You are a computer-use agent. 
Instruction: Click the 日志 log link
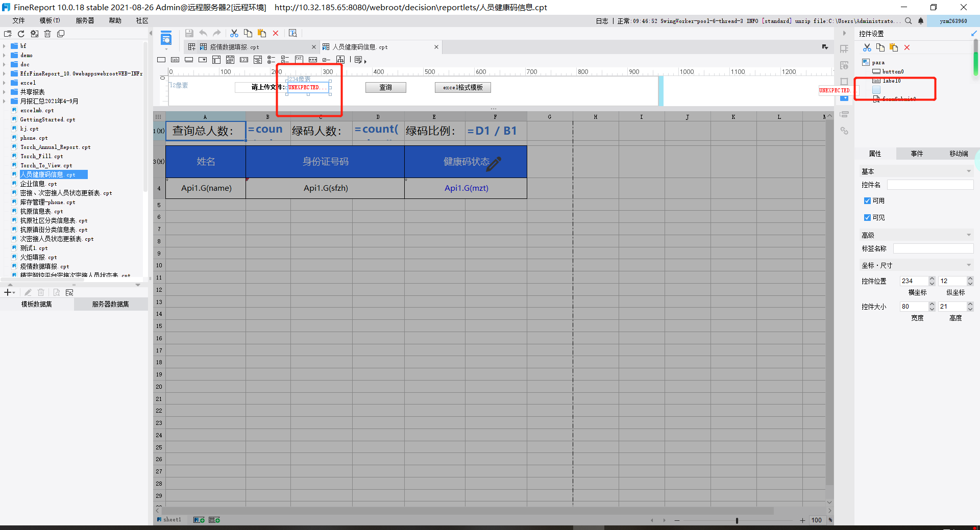coord(602,21)
